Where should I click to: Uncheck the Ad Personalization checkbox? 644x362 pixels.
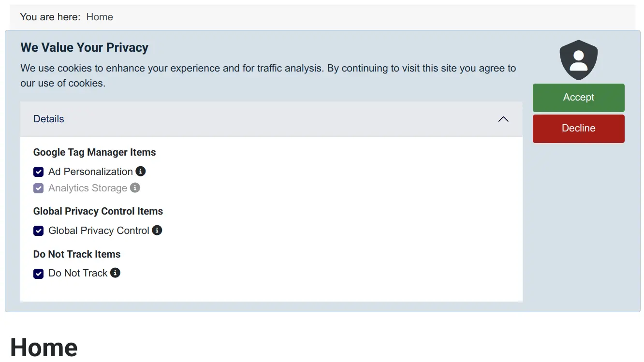(39, 172)
